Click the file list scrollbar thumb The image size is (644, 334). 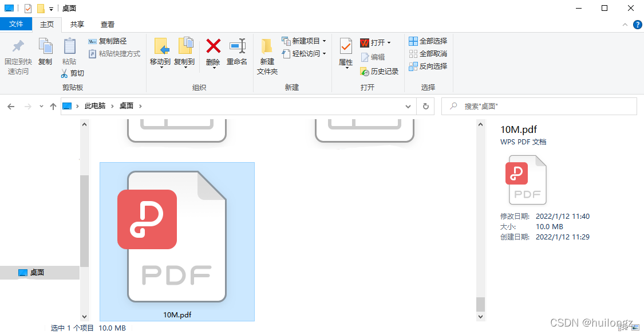pos(480,304)
